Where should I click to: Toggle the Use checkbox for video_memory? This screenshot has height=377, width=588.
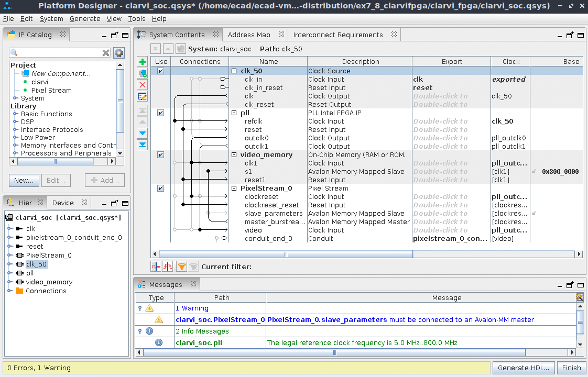point(161,155)
